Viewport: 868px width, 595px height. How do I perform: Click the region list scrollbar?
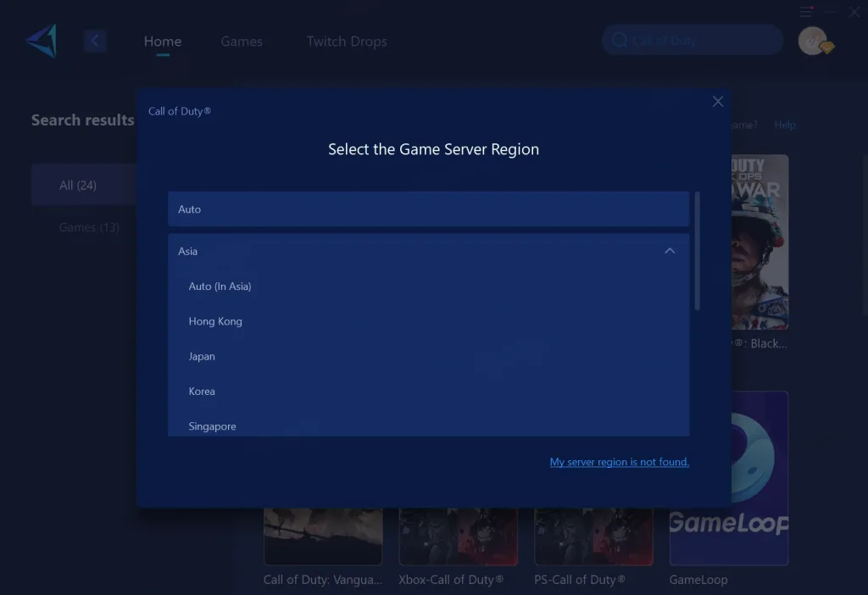698,251
